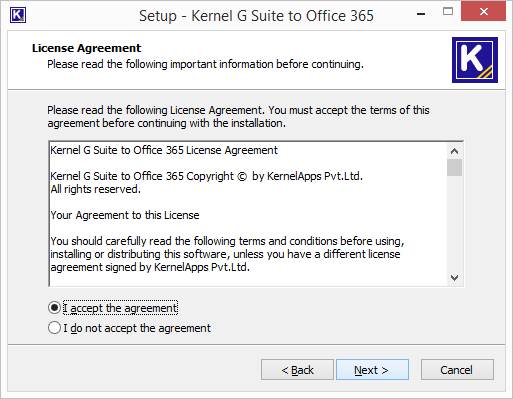The width and height of the screenshot is (513, 399).
Task: Go back with the "< Back" button
Action: point(297,370)
